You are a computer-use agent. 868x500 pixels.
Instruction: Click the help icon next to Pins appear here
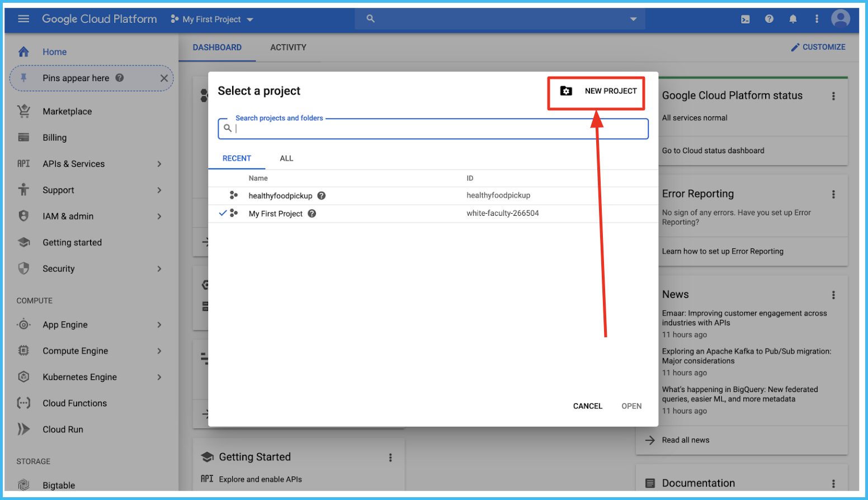120,78
